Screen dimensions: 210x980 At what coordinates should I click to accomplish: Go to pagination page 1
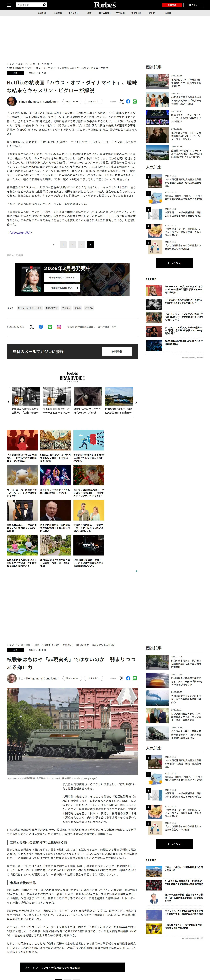[x=63, y=245]
